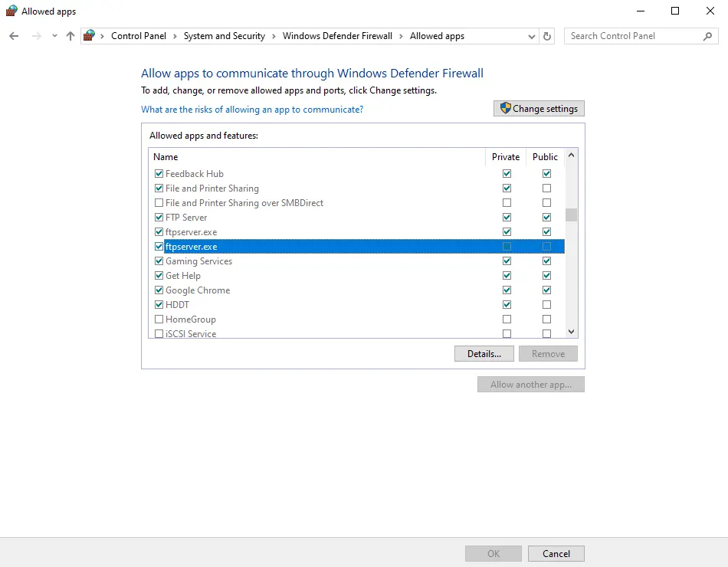Click the list scrollbar down arrow
Image resolution: width=728 pixels, height=567 pixels.
571,332
